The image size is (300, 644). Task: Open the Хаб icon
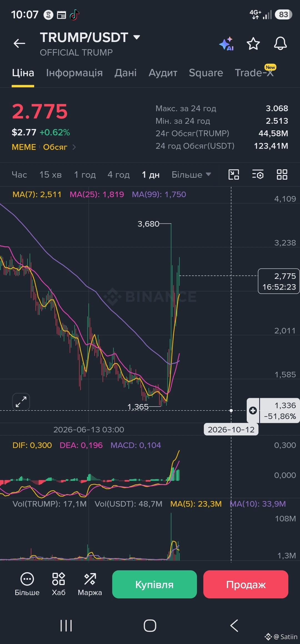pos(59,584)
